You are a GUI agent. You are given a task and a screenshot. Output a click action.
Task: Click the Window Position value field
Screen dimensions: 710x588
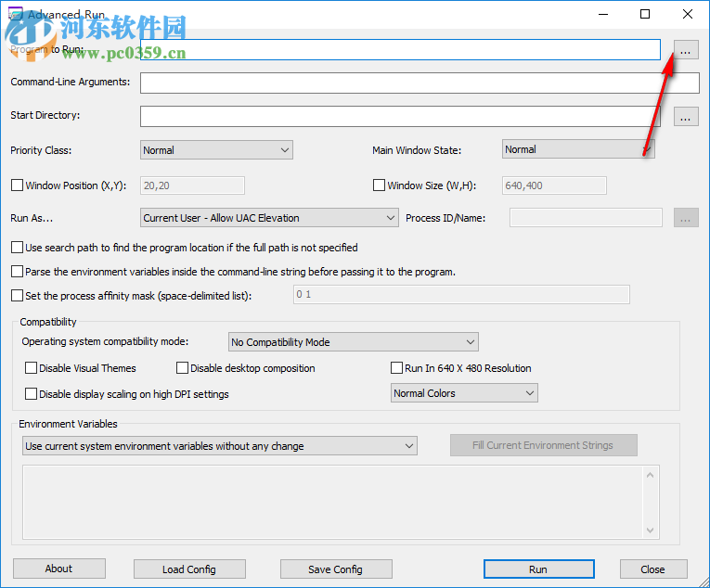[192, 185]
